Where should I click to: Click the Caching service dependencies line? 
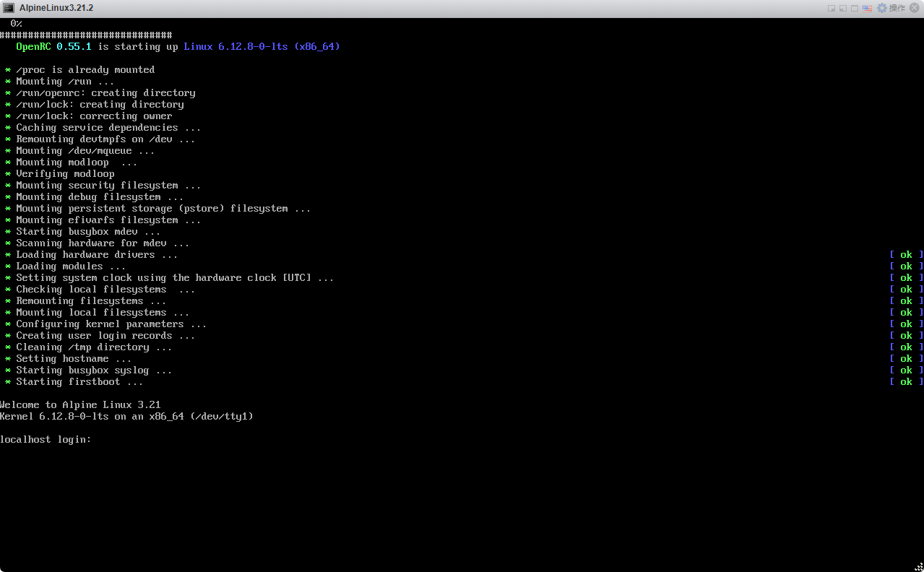point(108,128)
